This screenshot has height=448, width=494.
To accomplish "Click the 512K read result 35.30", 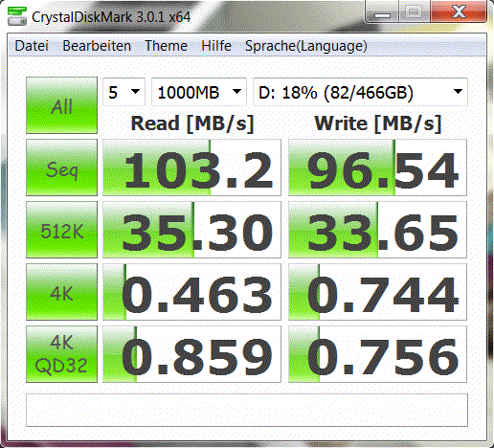I will [191, 230].
